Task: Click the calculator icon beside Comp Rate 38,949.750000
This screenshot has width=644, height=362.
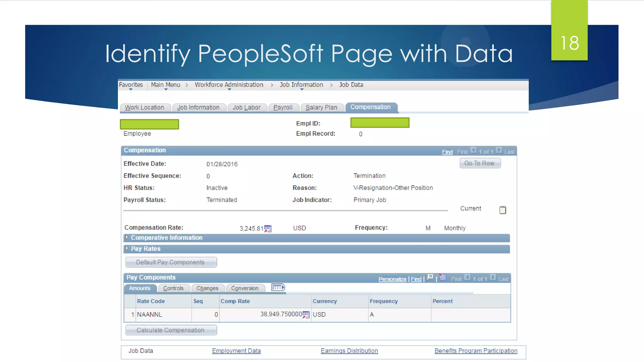Action: pyautogui.click(x=306, y=315)
